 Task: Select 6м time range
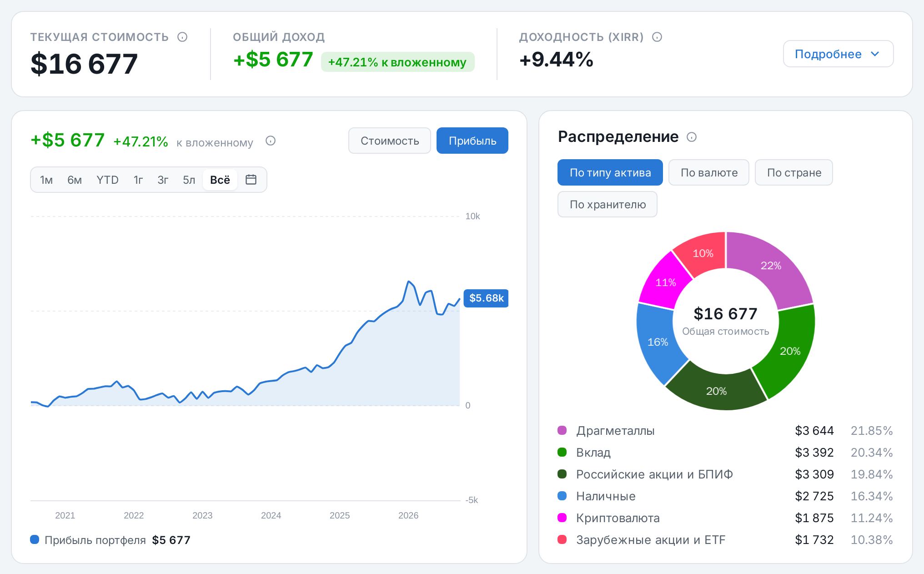tap(75, 180)
